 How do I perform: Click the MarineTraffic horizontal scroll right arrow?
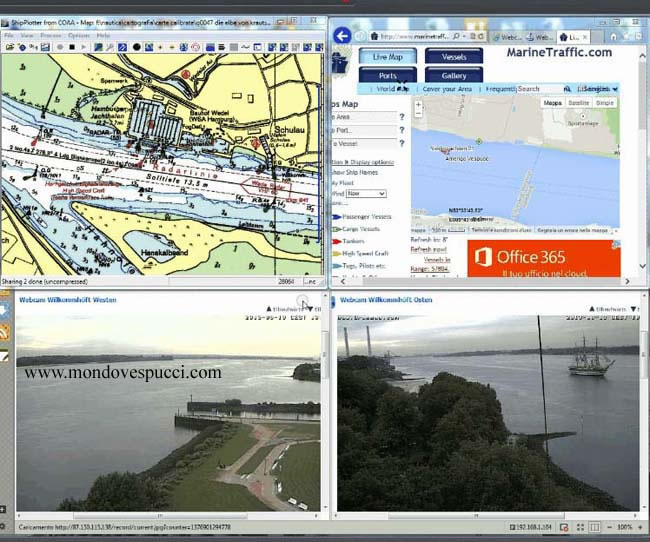[x=627, y=281]
